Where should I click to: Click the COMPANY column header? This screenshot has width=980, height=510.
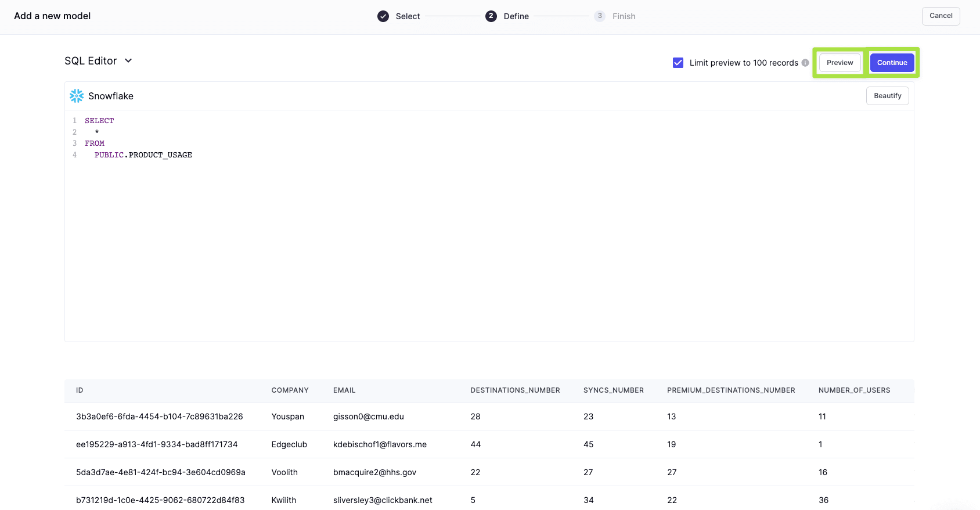coord(290,390)
